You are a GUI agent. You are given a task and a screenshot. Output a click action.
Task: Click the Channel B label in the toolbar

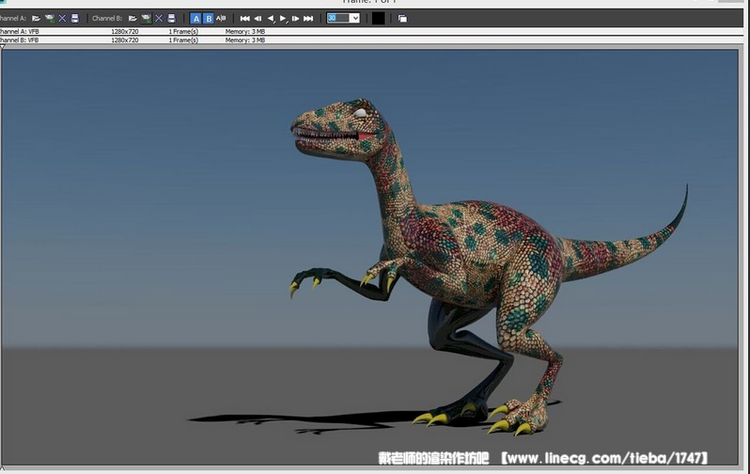[107, 19]
